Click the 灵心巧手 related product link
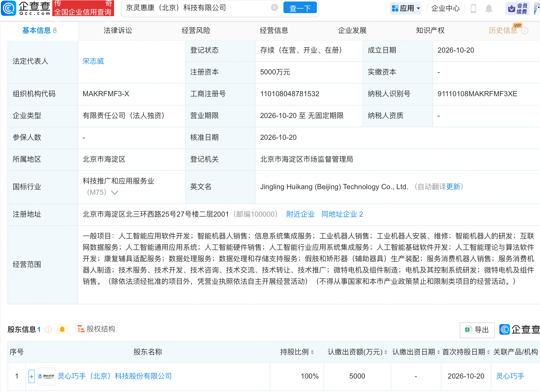Screen dimensions: 540x392 [510, 376]
